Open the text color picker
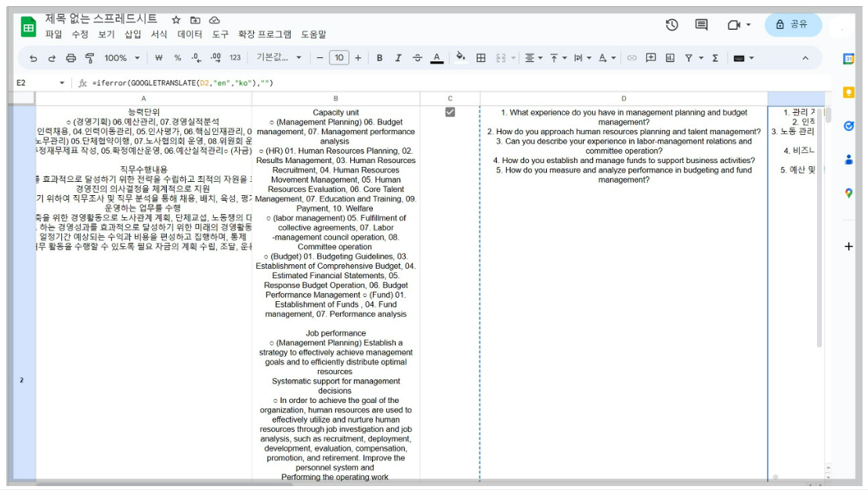Screen dimensions: 868x490 coord(437,58)
